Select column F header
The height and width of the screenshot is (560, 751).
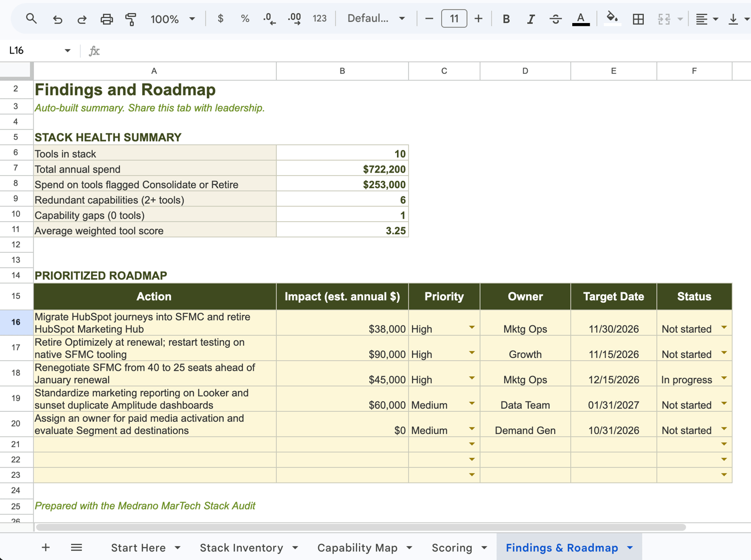click(x=694, y=71)
